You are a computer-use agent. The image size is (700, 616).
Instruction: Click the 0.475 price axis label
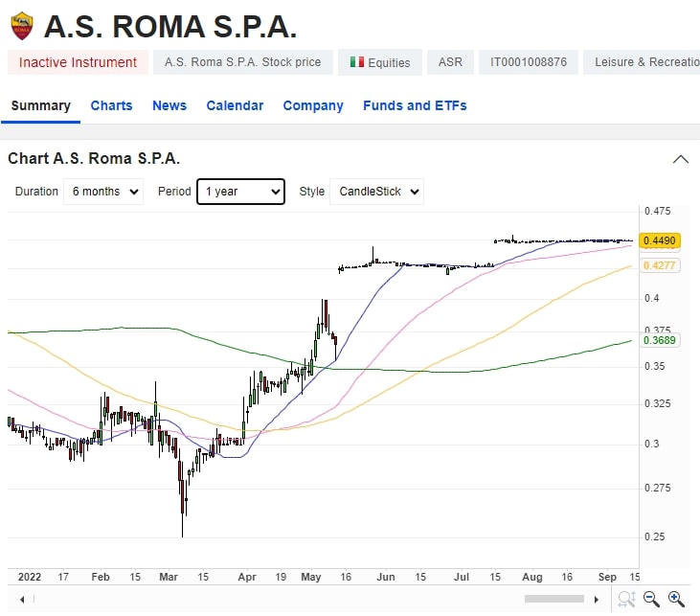pos(657,211)
